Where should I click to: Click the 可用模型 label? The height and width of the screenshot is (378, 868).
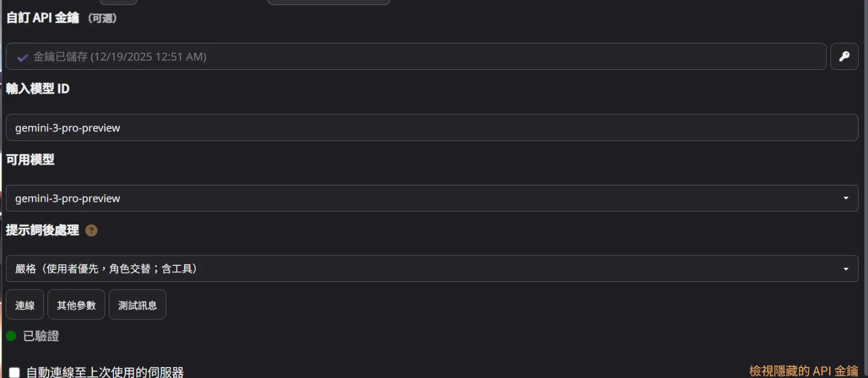(x=30, y=160)
